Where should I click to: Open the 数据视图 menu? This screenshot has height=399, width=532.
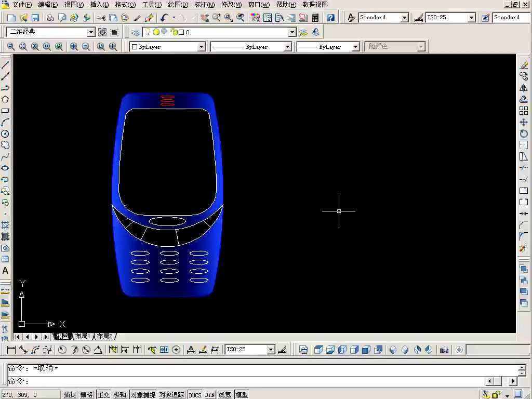click(x=315, y=5)
